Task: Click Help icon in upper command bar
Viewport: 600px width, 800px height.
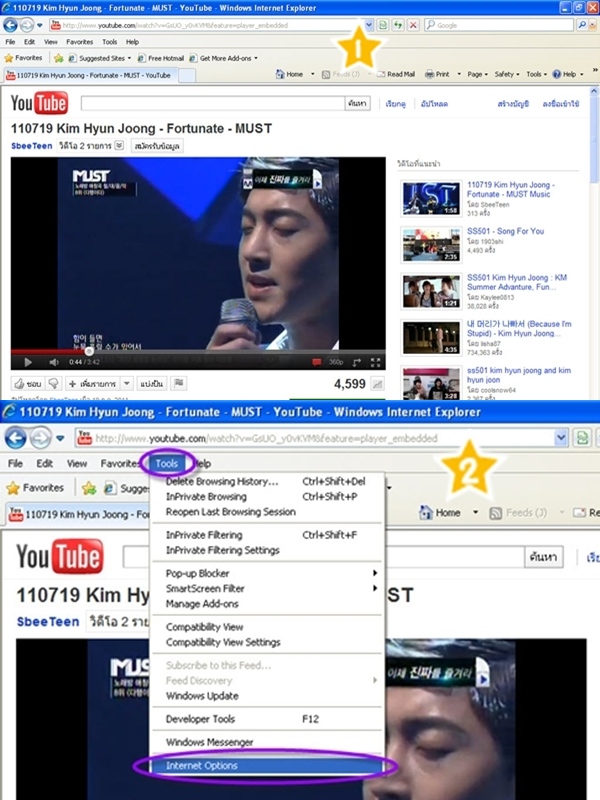Action: pyautogui.click(x=557, y=74)
